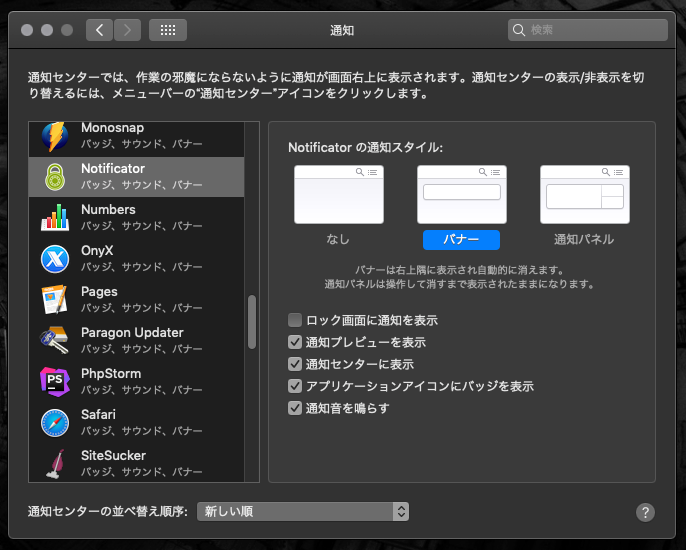Click the blue バナー label button
The image size is (686, 550).
pyautogui.click(x=461, y=240)
